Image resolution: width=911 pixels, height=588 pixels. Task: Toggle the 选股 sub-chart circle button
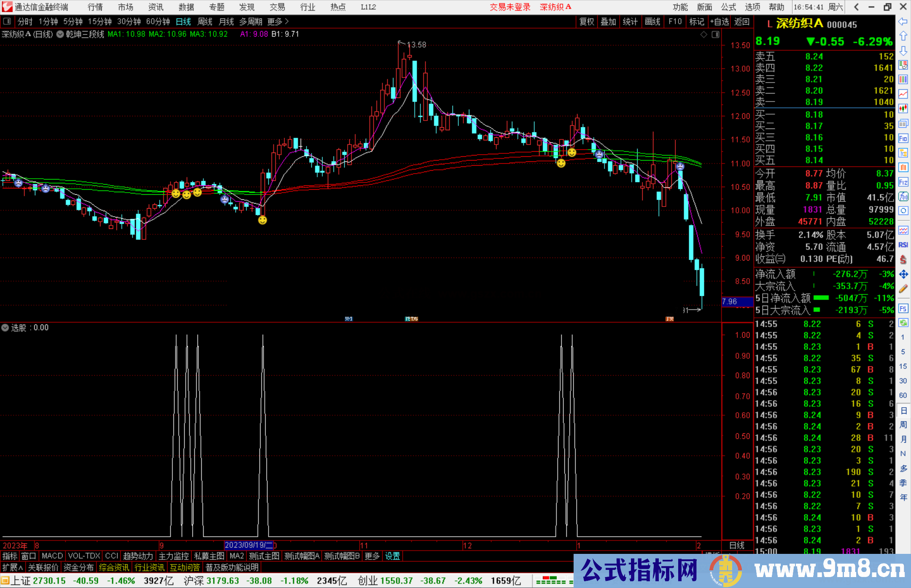5,328
